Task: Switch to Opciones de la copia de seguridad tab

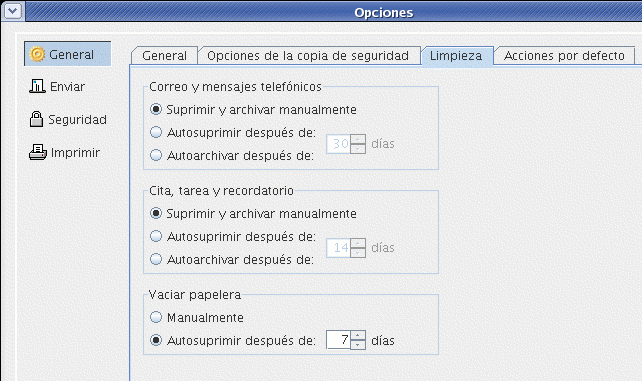Action: coord(308,56)
